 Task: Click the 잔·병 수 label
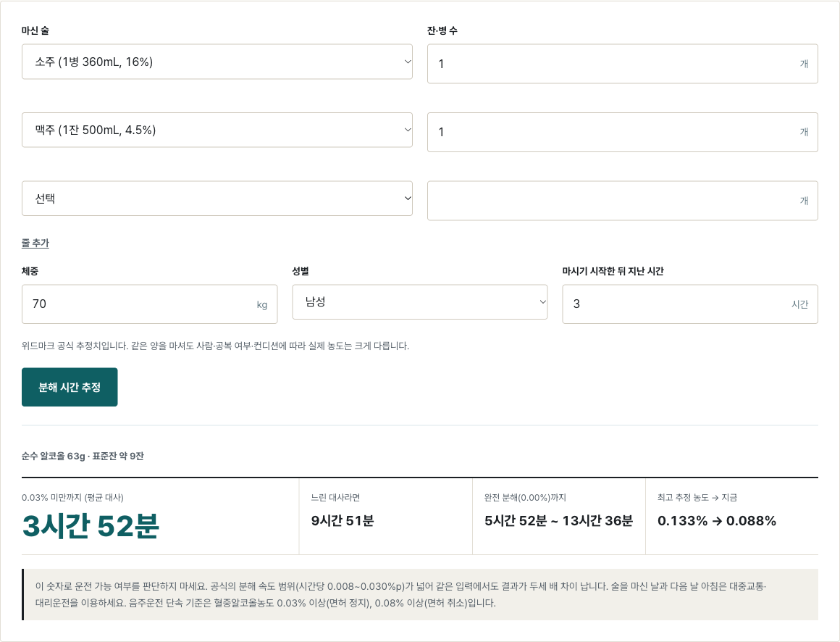point(442,30)
